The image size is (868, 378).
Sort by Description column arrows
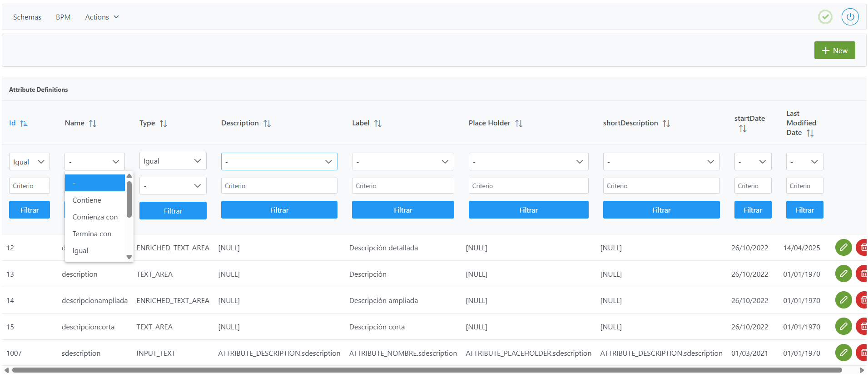point(267,123)
